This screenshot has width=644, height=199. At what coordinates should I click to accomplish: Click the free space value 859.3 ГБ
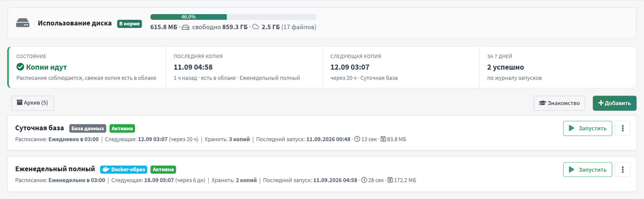(x=235, y=27)
